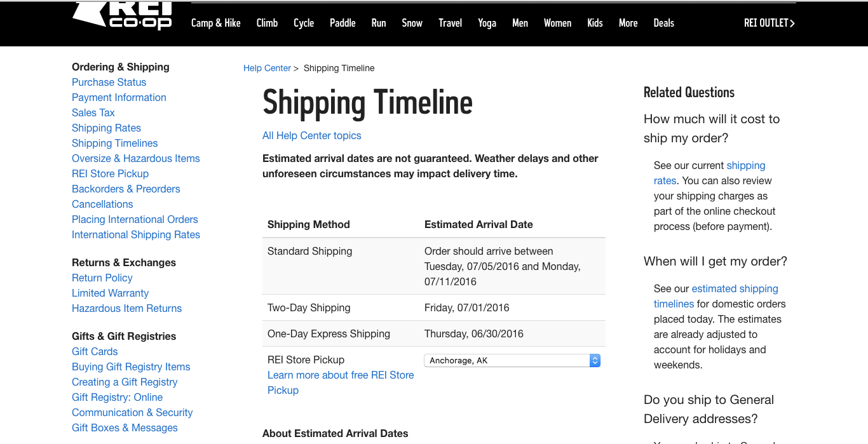The height and width of the screenshot is (444, 868).
Task: Click Learn more about free REI Store Pickup
Action: 341,382
